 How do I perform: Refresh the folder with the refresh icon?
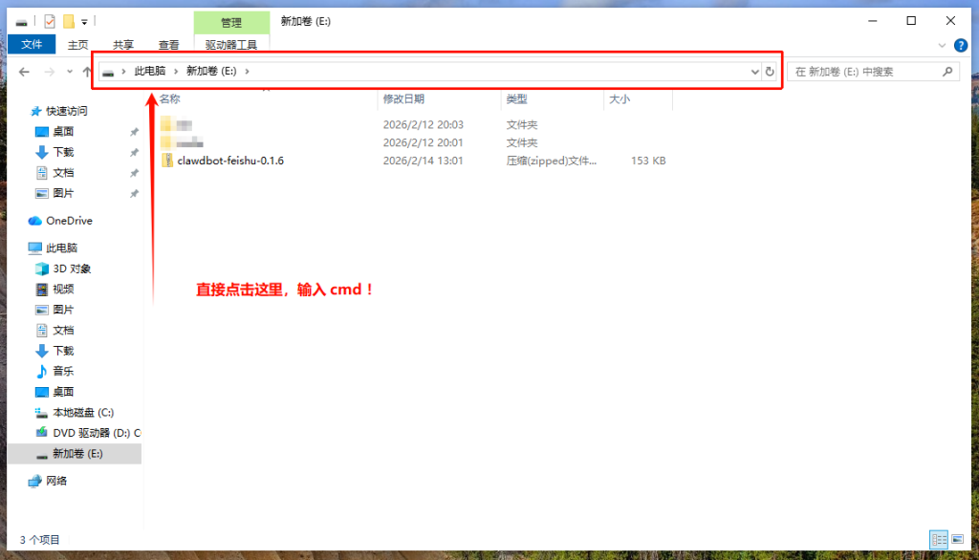pos(771,71)
